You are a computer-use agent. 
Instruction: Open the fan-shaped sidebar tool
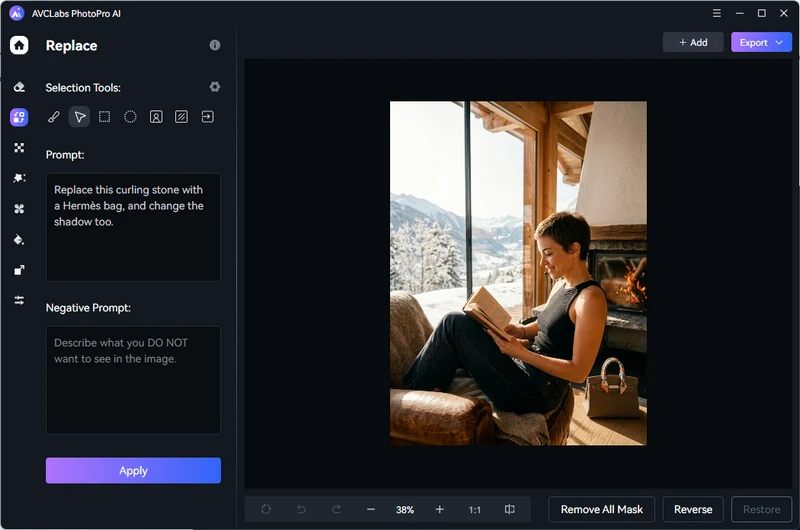(x=19, y=209)
